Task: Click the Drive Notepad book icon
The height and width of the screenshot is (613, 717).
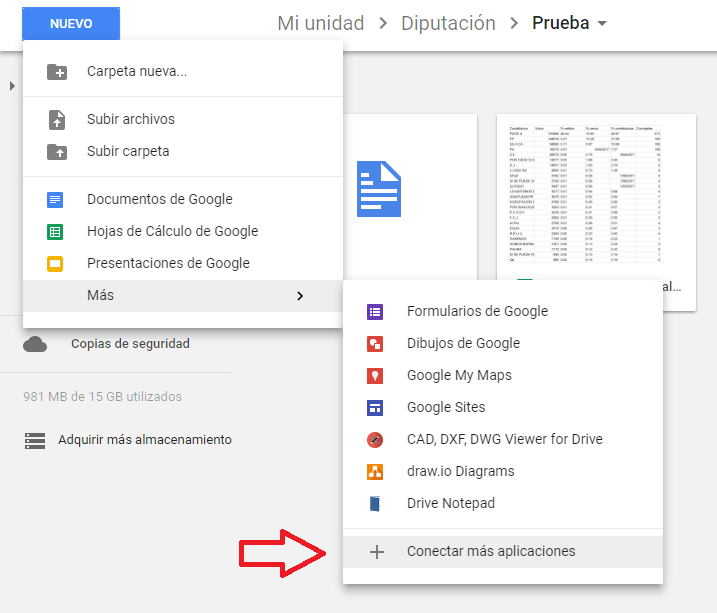Action: tap(375, 504)
